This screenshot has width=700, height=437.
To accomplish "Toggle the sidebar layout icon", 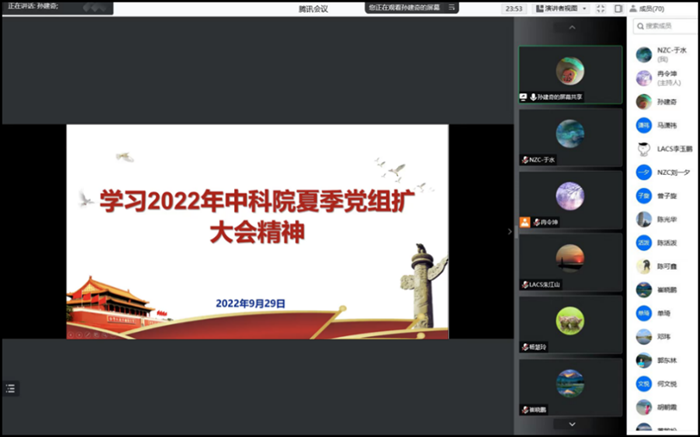I will point(620,8).
